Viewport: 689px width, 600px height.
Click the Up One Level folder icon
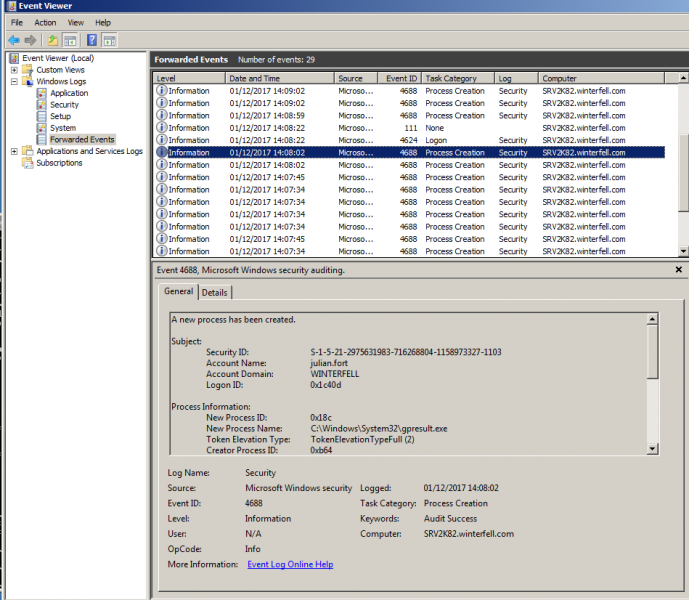pos(53,40)
